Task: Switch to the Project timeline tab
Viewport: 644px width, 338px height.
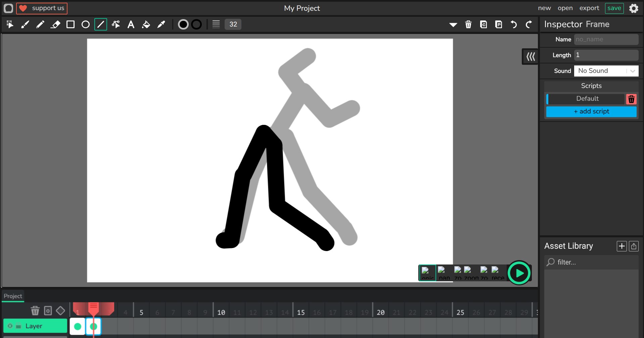Action: tap(13, 296)
